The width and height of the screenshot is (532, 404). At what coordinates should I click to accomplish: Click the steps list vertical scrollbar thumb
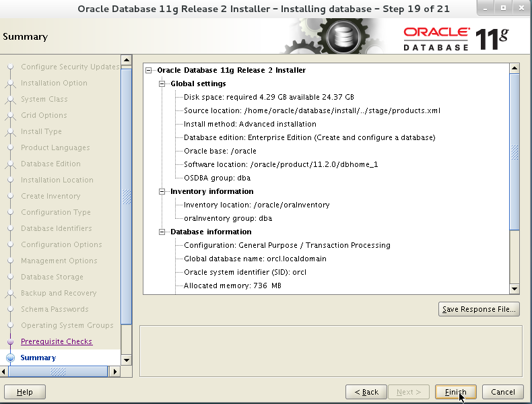pyautogui.click(x=126, y=197)
